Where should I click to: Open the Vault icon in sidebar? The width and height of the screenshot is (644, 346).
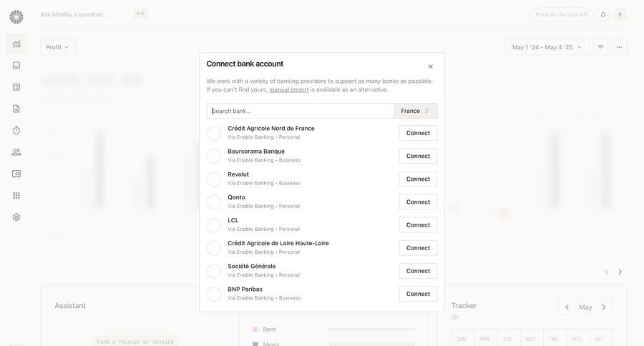coord(16,174)
